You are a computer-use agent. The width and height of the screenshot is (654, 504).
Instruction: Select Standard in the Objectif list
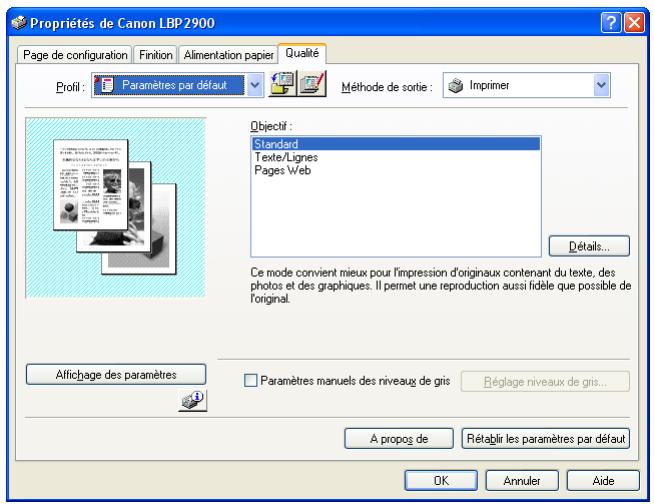396,144
